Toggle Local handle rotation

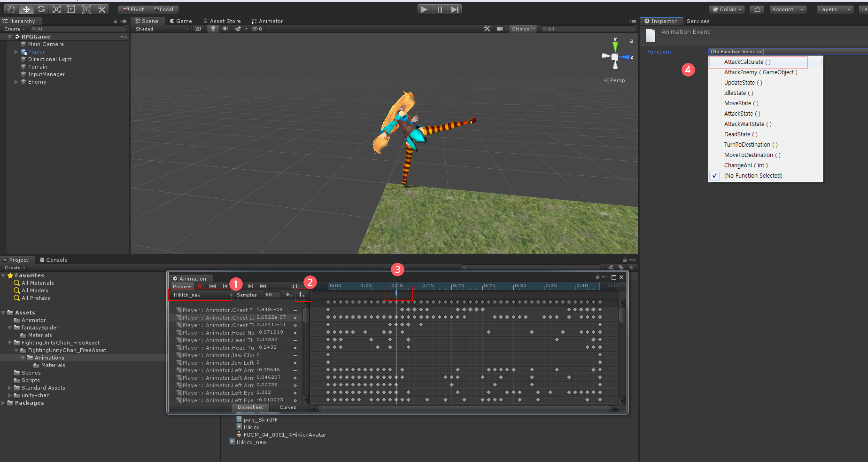(x=163, y=9)
